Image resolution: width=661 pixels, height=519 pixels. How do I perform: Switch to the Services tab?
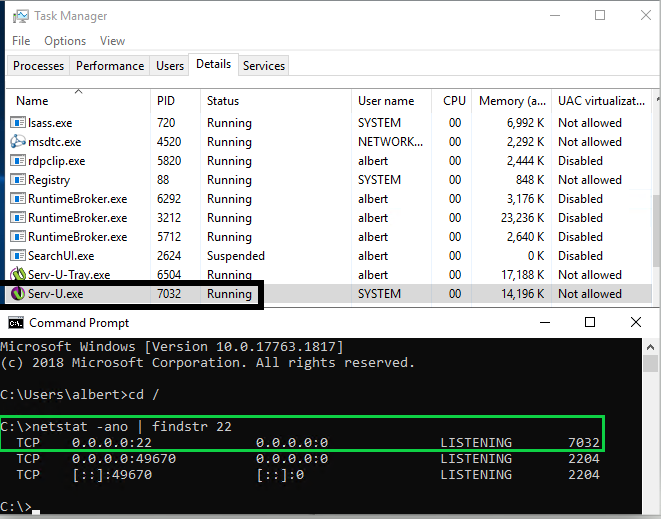coord(264,66)
